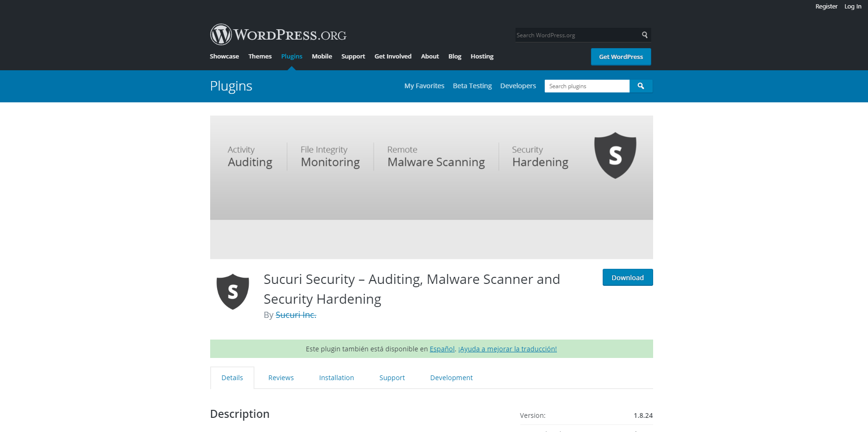Open the Hosting menu item

(482, 56)
